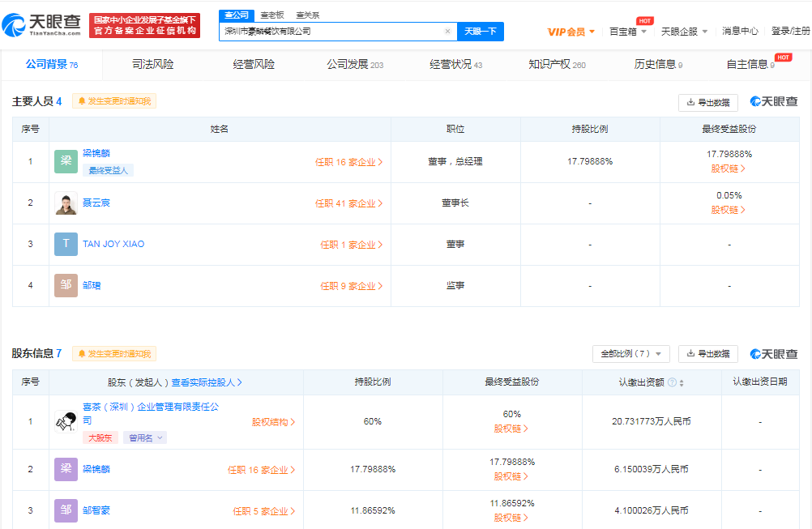Expand the 百宝箱 menu
This screenshot has height=529, width=812.
pos(628,32)
